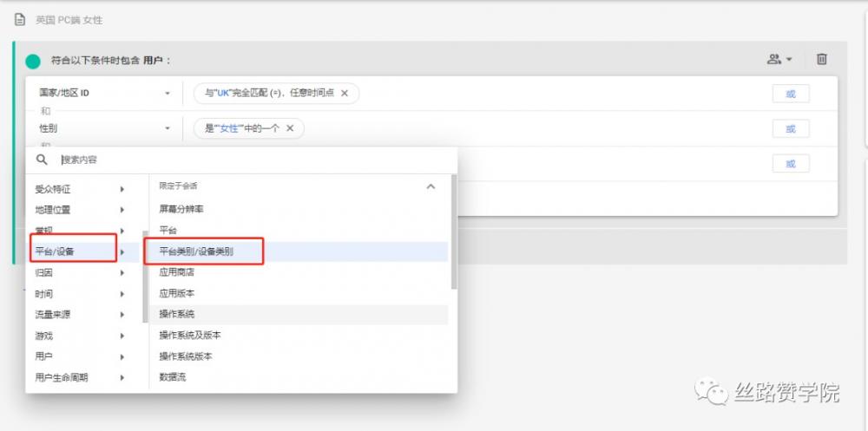The height and width of the screenshot is (431, 868).
Task: Choose the 应用版本 dimension
Action: coord(299,293)
